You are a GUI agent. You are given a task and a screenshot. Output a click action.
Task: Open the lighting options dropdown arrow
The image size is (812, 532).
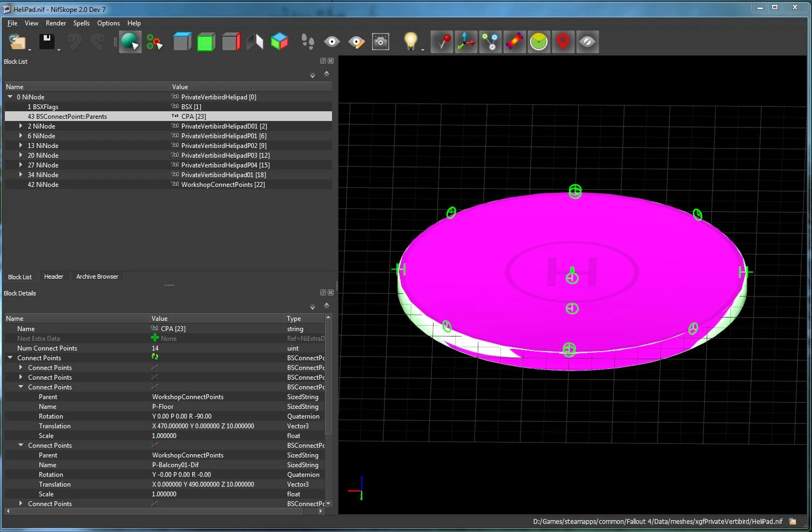click(423, 50)
